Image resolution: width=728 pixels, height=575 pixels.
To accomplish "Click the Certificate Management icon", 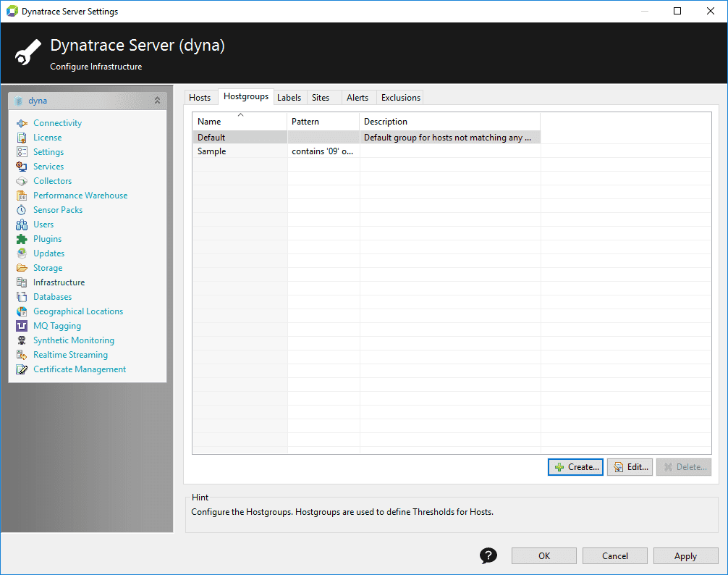I will [x=22, y=369].
